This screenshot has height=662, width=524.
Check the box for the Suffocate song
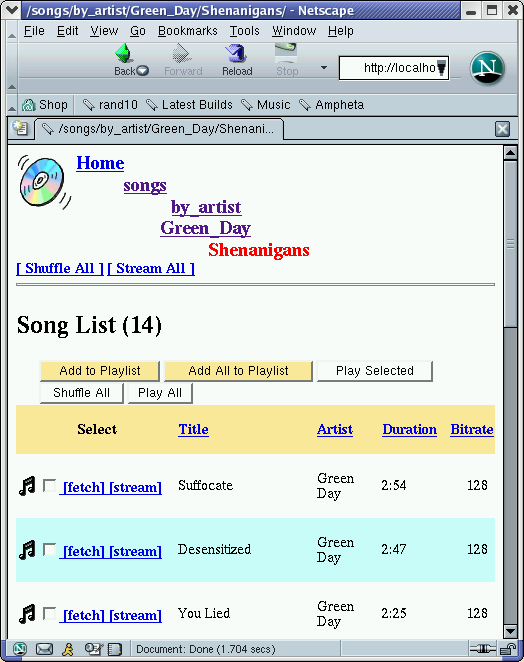pos(49,486)
